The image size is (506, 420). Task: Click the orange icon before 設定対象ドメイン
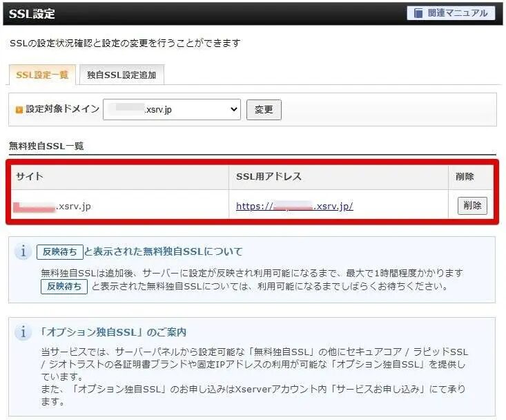19,110
